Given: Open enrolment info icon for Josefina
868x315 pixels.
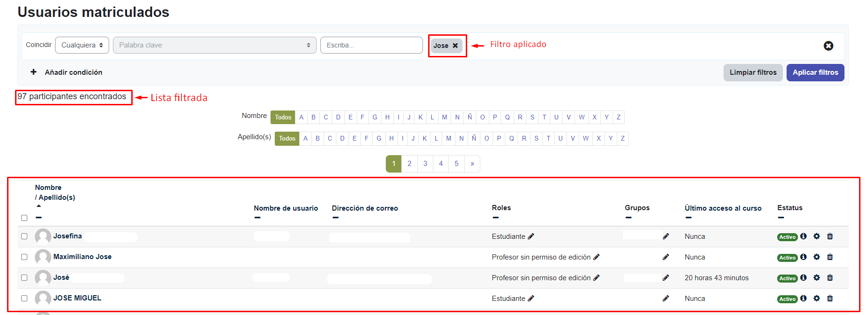Looking at the screenshot, I should 804,236.
